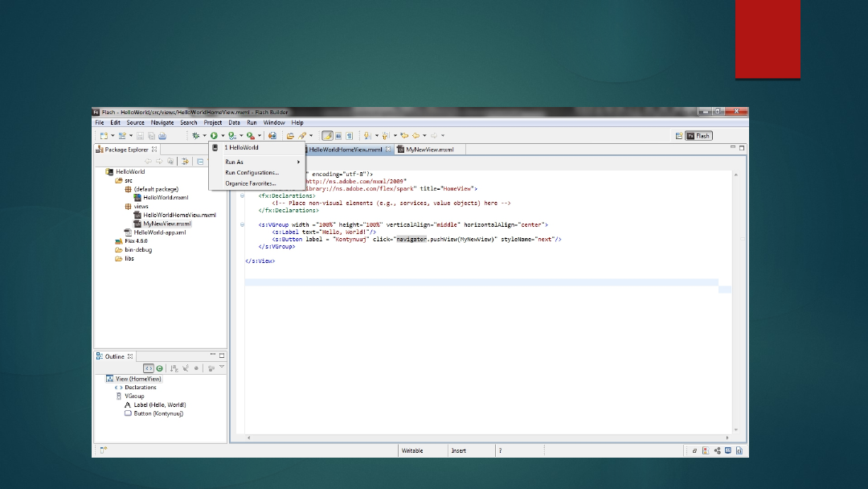868x489 pixels.
Task: Click the green Run button in toolbar
Action: pos(215,136)
